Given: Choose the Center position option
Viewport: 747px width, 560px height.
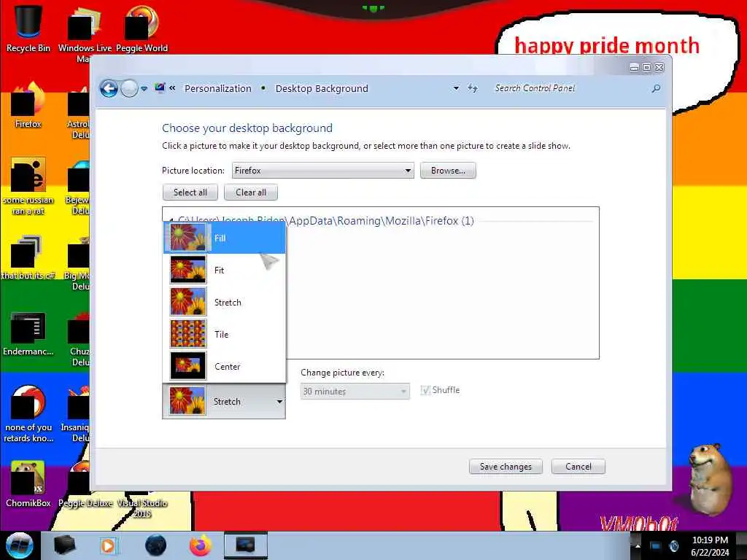Looking at the screenshot, I should [x=225, y=366].
